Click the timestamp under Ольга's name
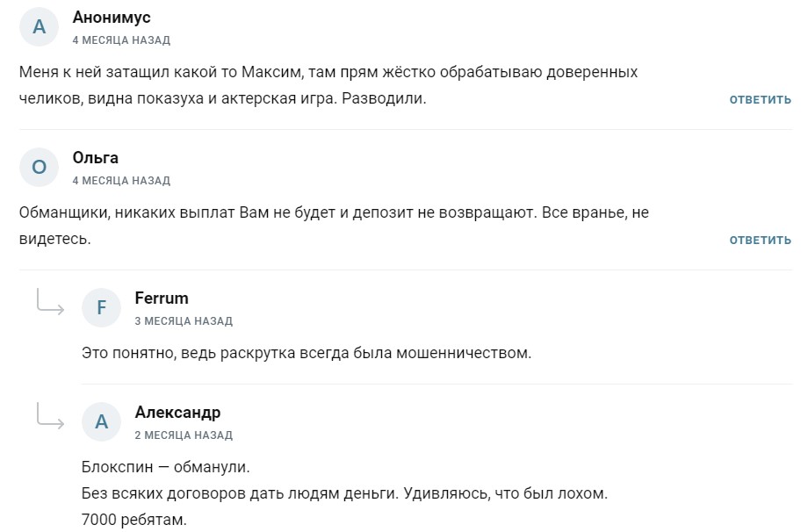Screen dimensions: 808x532 [121, 181]
